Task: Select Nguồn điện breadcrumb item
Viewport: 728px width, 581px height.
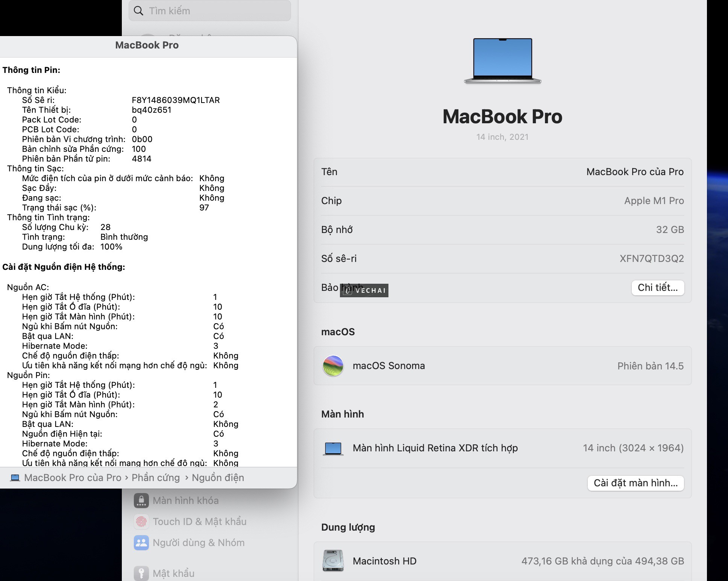Action: click(x=218, y=477)
